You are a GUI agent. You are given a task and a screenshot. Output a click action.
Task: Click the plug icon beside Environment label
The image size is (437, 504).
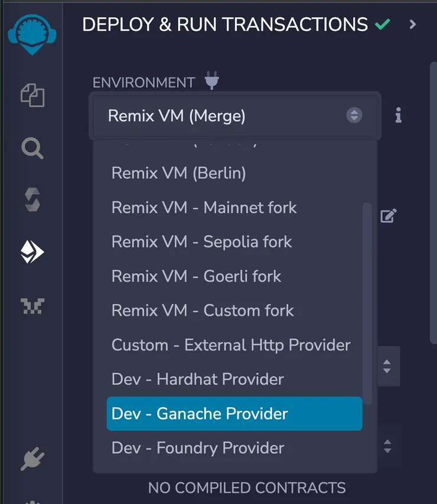tap(211, 81)
